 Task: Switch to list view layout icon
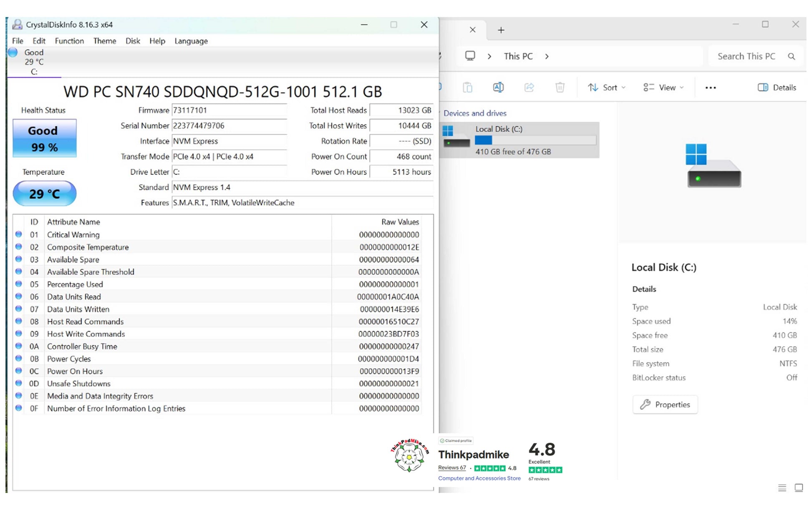coord(782,487)
